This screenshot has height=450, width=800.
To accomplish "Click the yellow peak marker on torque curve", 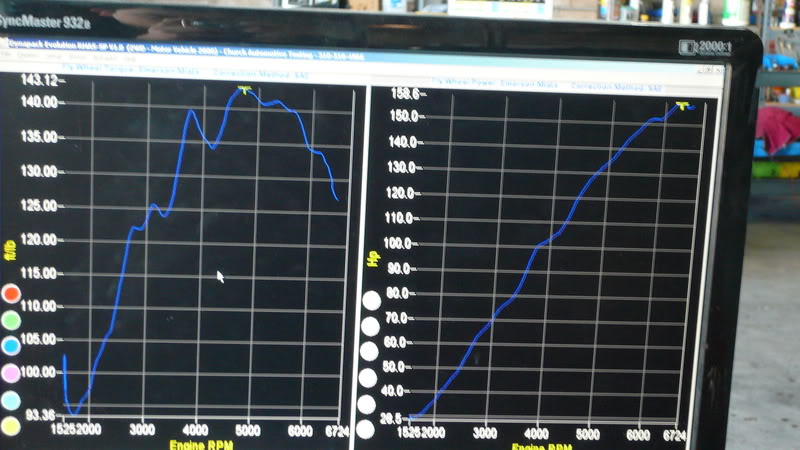I will pos(245,90).
